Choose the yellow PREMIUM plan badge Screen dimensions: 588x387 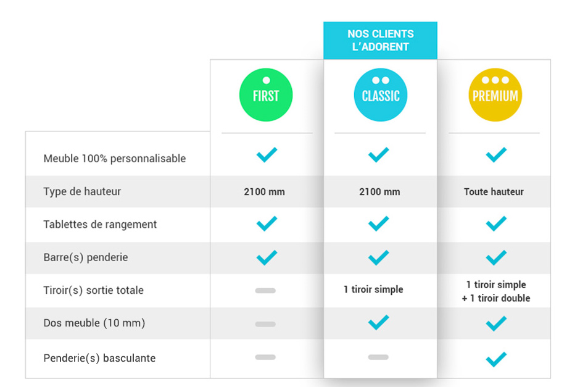pyautogui.click(x=495, y=95)
